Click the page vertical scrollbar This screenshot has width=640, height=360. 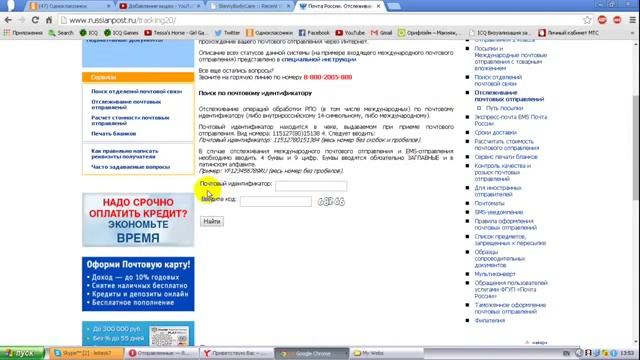coord(636,147)
